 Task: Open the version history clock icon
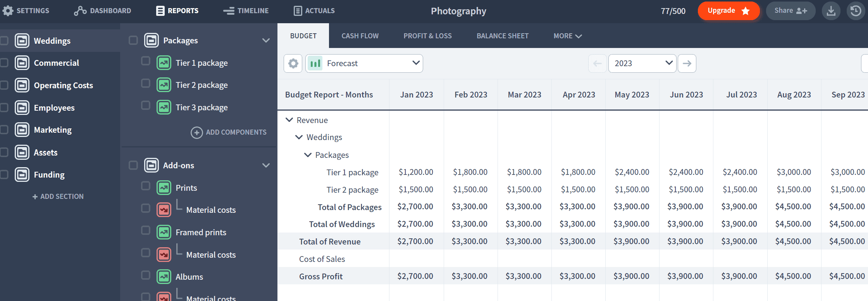[856, 10]
